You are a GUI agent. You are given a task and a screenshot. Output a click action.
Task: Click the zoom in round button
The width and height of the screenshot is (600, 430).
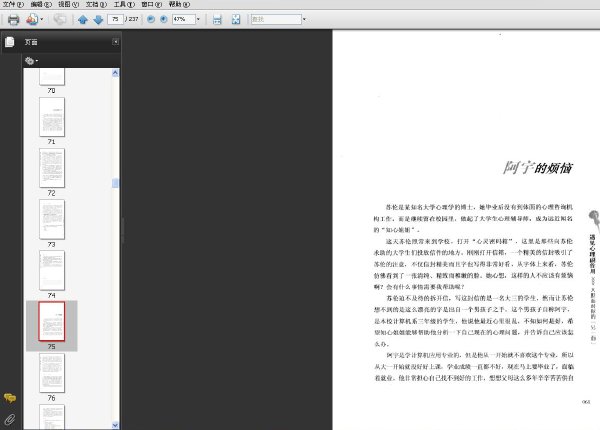point(164,19)
